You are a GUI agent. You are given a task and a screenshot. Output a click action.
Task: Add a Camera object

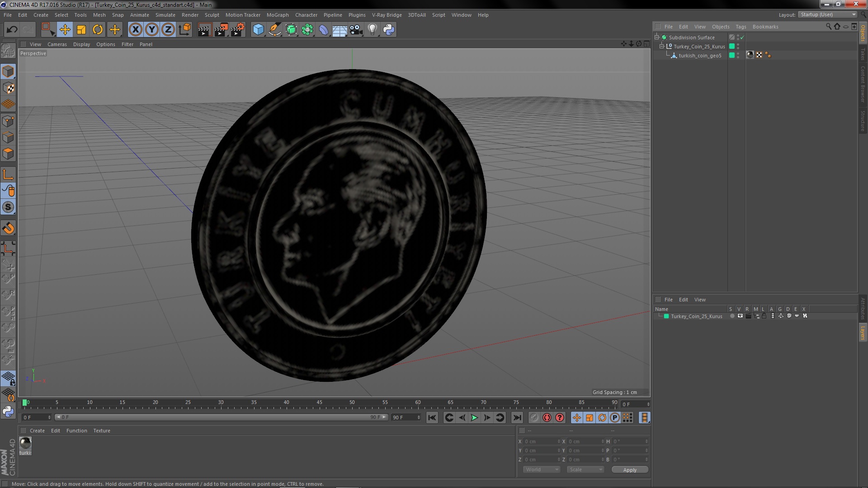[x=356, y=30]
